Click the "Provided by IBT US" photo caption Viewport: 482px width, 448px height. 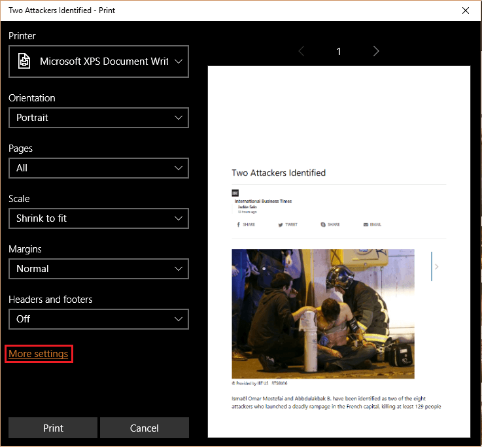260,383
